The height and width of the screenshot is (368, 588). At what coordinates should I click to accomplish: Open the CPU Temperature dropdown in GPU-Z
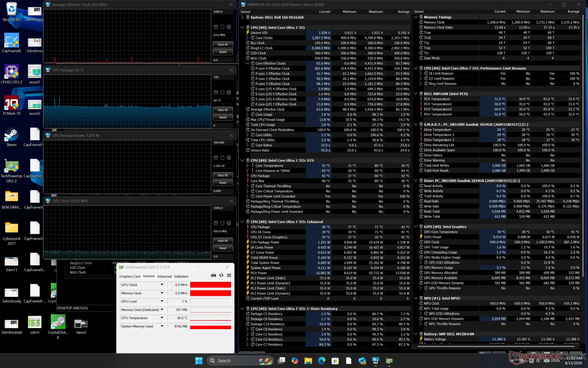tap(143, 318)
